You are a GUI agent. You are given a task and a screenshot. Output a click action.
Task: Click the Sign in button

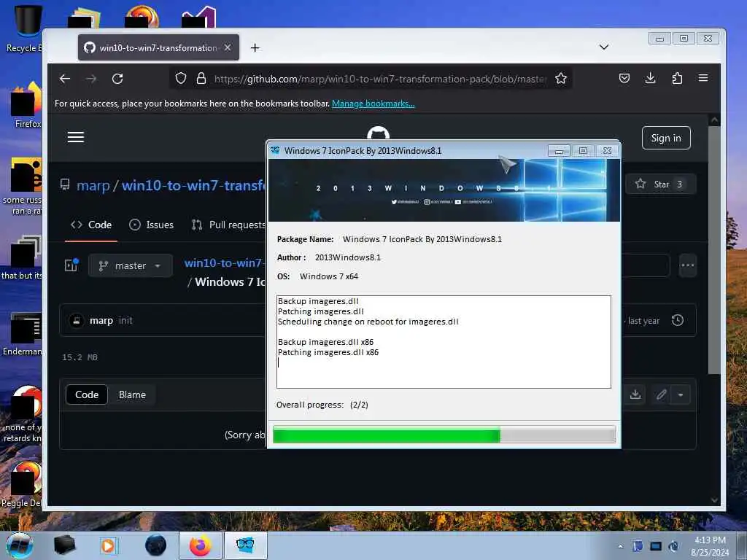(666, 138)
